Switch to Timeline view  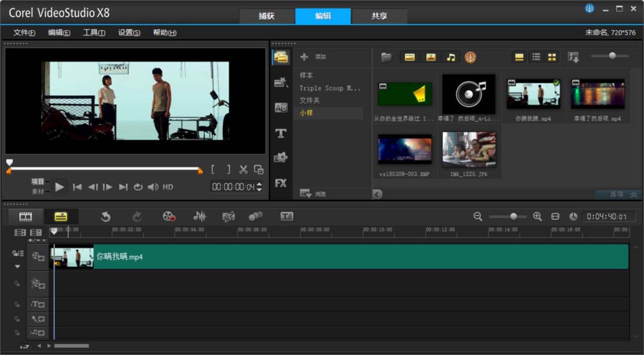point(61,217)
